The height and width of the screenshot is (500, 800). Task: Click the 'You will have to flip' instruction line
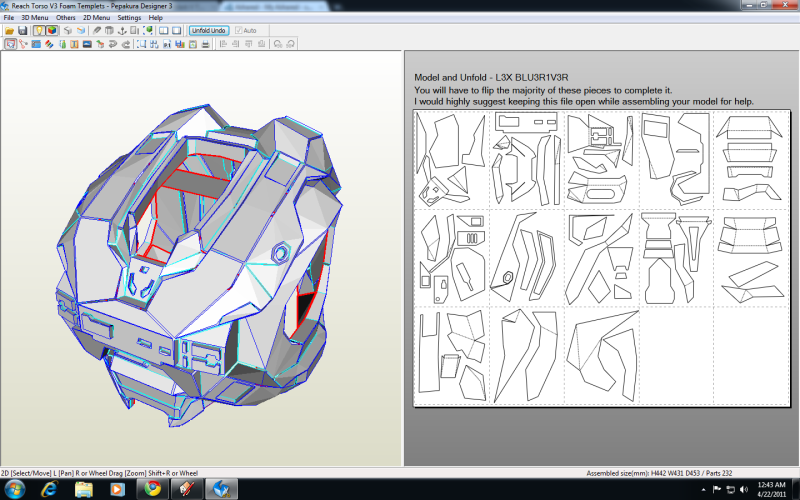pyautogui.click(x=543, y=90)
